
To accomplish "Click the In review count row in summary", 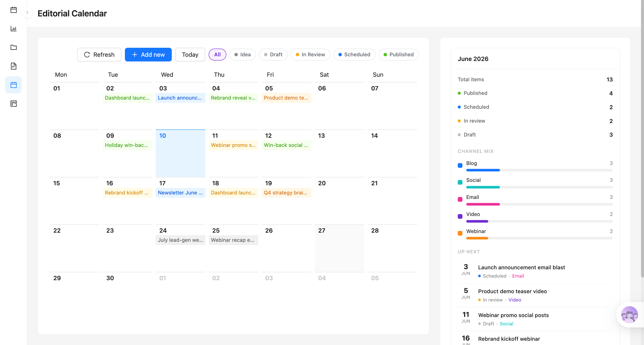I will [x=535, y=121].
